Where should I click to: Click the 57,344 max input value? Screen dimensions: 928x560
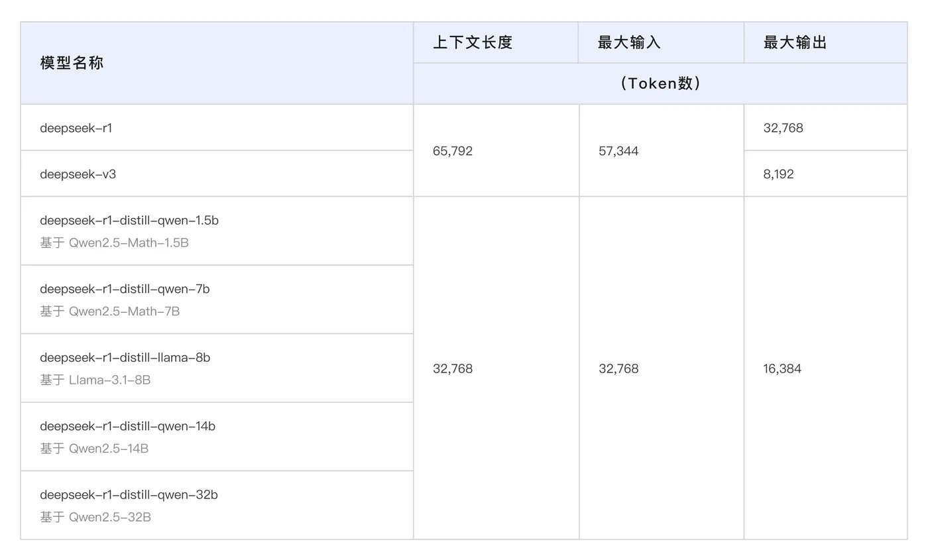coord(618,151)
